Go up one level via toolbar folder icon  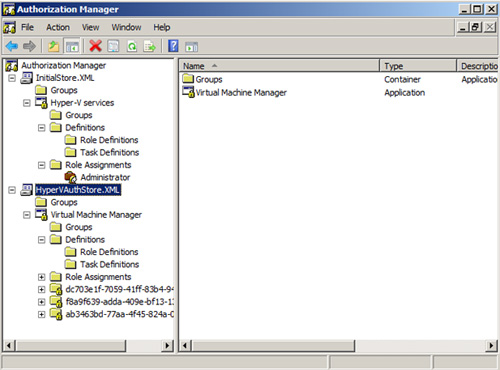(x=53, y=46)
